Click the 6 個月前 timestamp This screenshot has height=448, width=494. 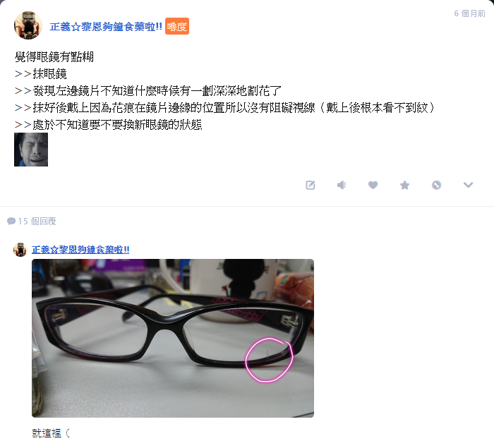(x=469, y=13)
